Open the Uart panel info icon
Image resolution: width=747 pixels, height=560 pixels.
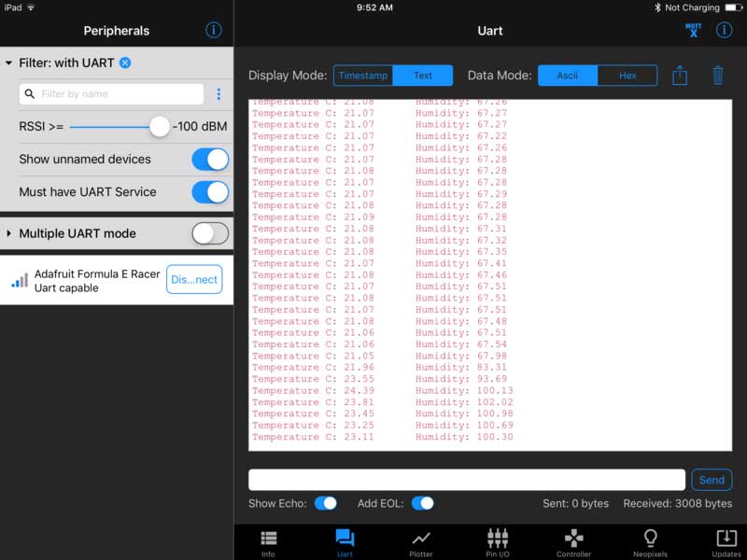coord(725,30)
